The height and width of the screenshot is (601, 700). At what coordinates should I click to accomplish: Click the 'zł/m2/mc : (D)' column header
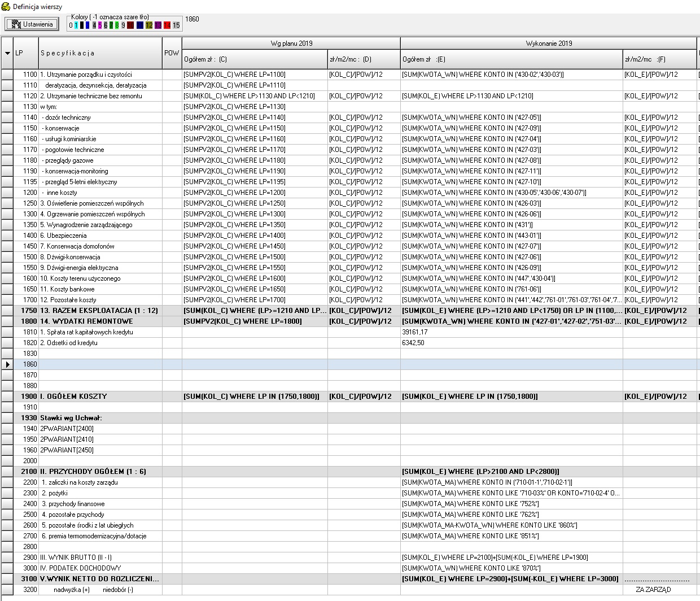pyautogui.click(x=364, y=59)
